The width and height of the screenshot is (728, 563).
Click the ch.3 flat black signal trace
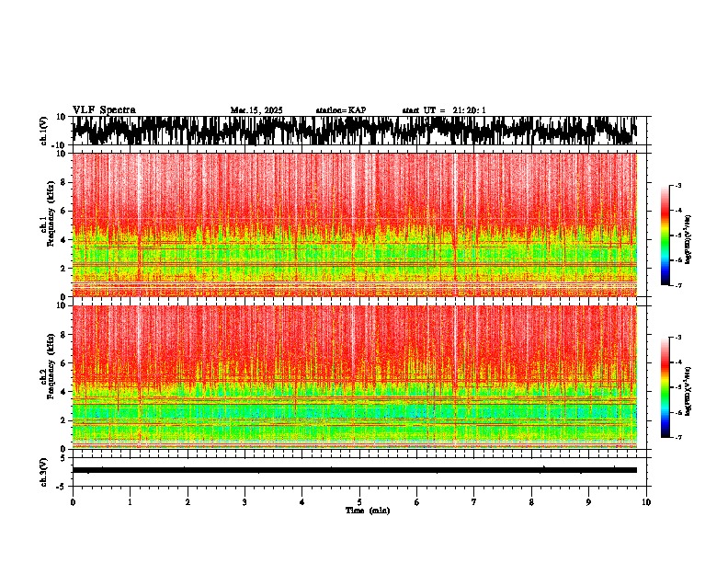(354, 470)
